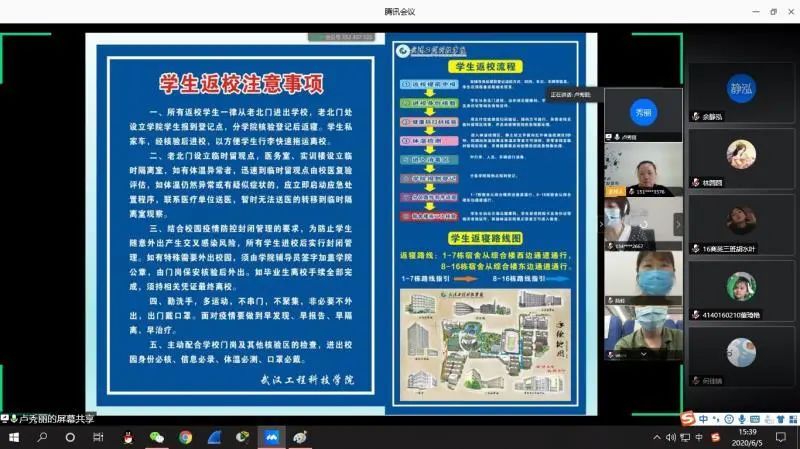Click the taskbar search magnifier icon
Screen dimensions: 800x449
tap(42, 437)
